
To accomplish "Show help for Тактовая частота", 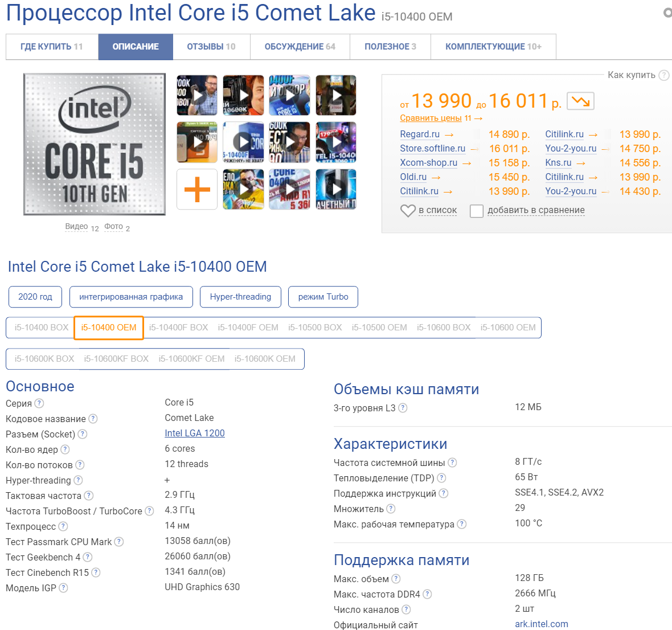I will [x=88, y=496].
